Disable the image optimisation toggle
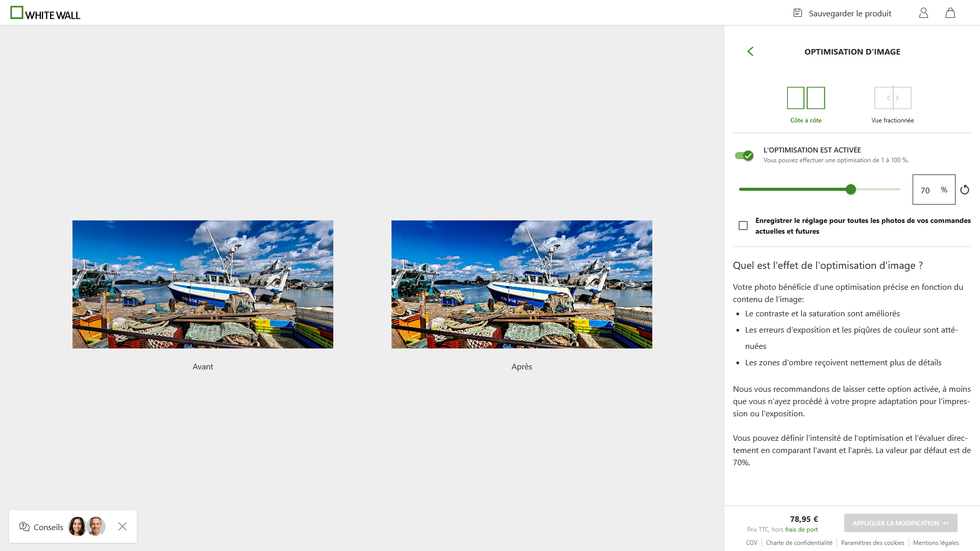980x551 pixels. (x=744, y=156)
